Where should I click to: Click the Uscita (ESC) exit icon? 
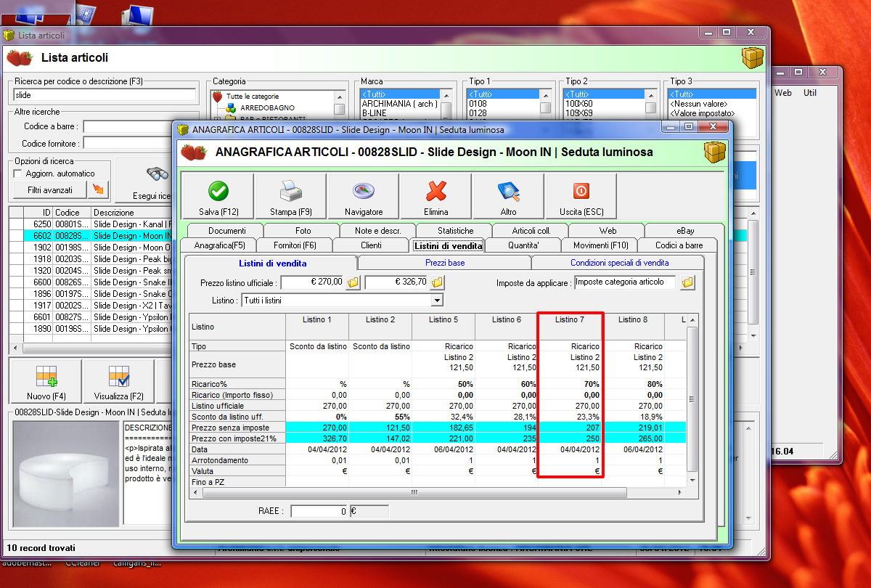(x=581, y=191)
